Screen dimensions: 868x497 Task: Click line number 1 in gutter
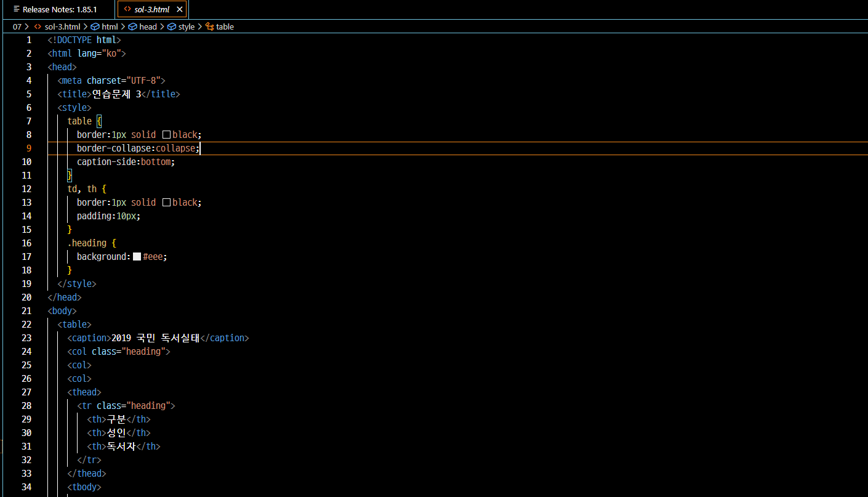(x=29, y=40)
